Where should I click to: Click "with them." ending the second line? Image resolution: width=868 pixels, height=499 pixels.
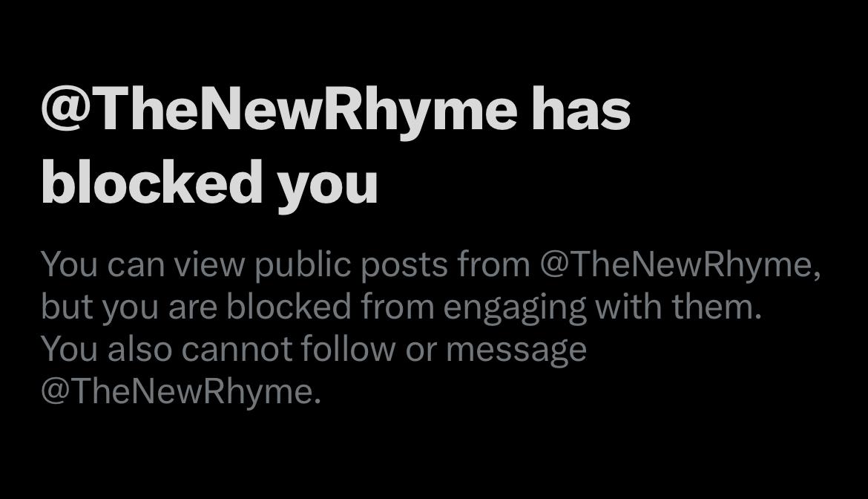(679, 307)
